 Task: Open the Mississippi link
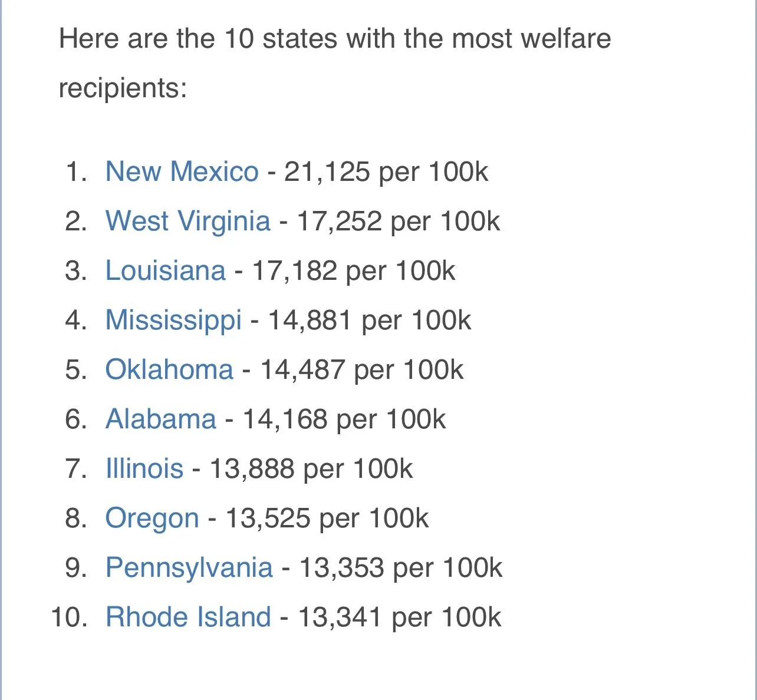173,321
